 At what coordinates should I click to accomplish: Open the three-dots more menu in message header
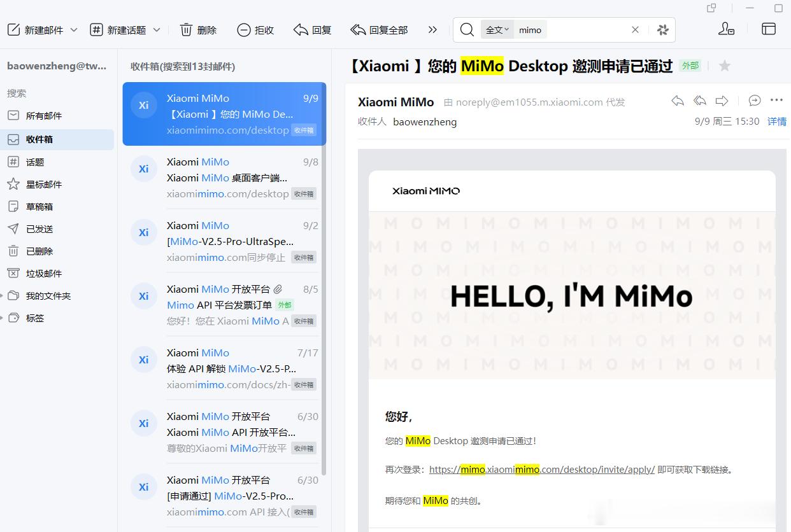(776, 101)
